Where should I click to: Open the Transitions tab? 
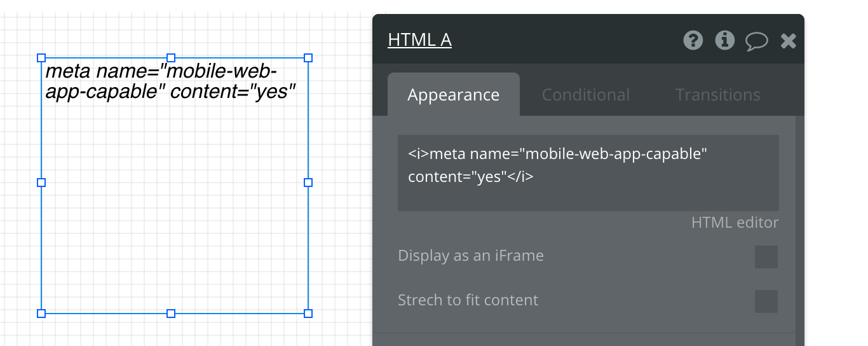(717, 95)
